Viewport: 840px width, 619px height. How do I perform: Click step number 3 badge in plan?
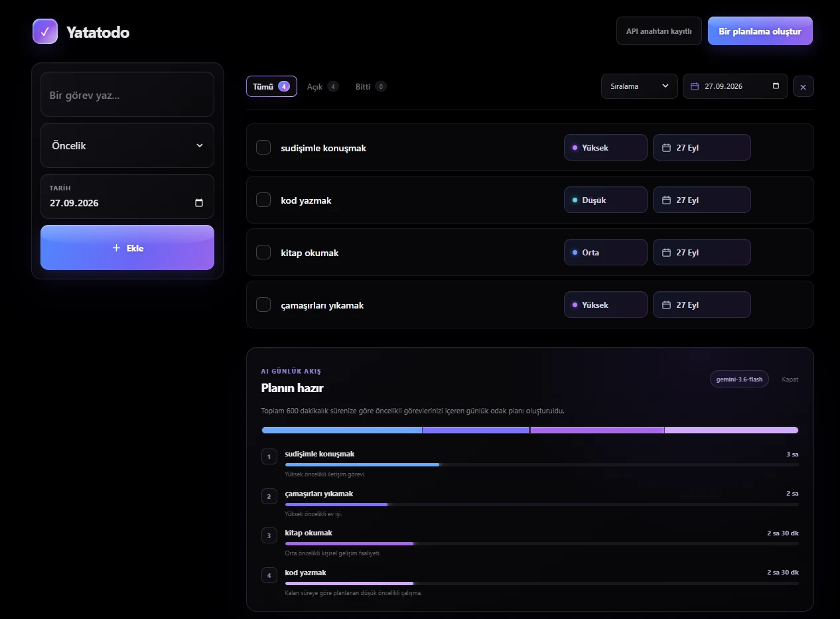pyautogui.click(x=269, y=535)
